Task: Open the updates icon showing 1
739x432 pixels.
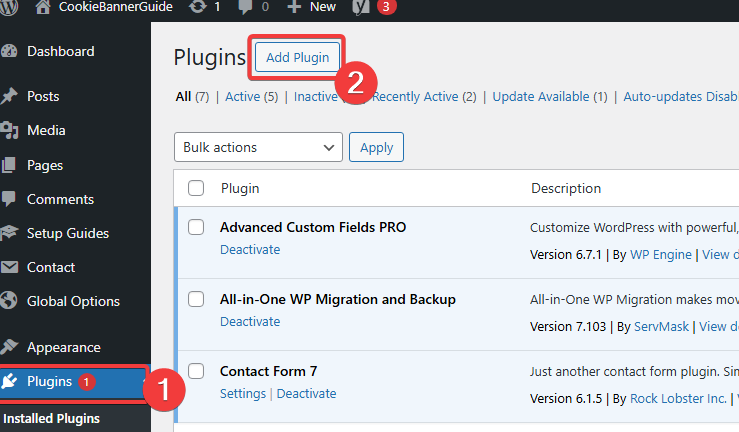Action: tap(198, 7)
